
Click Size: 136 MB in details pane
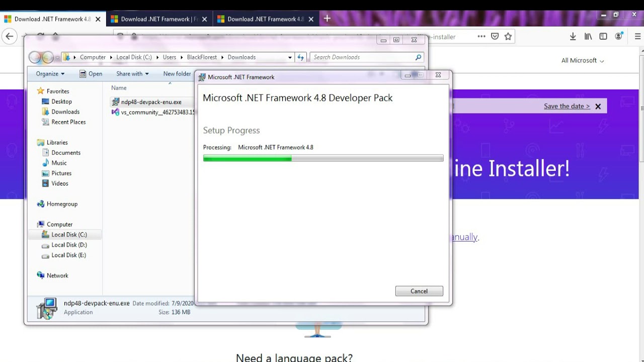tap(174, 312)
